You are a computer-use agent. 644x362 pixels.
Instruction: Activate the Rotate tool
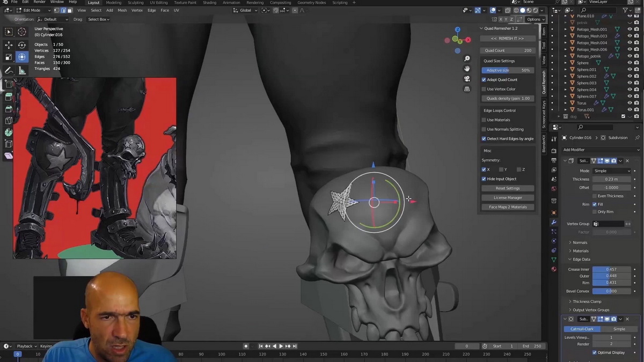(x=22, y=45)
